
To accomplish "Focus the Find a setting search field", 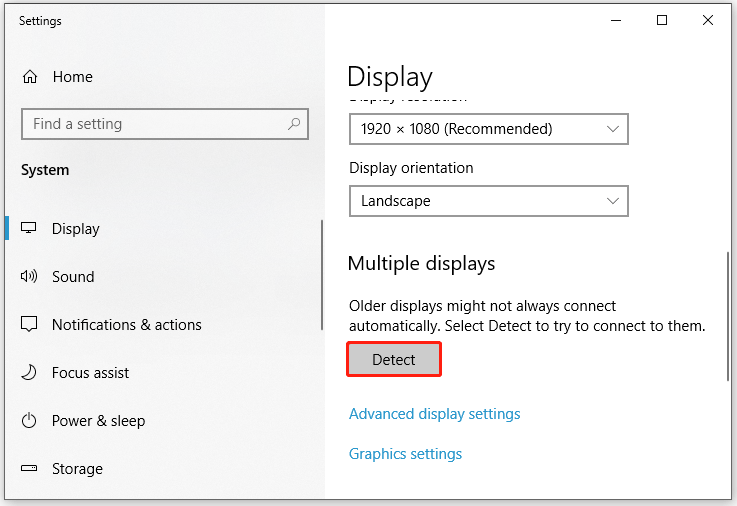I will 165,124.
